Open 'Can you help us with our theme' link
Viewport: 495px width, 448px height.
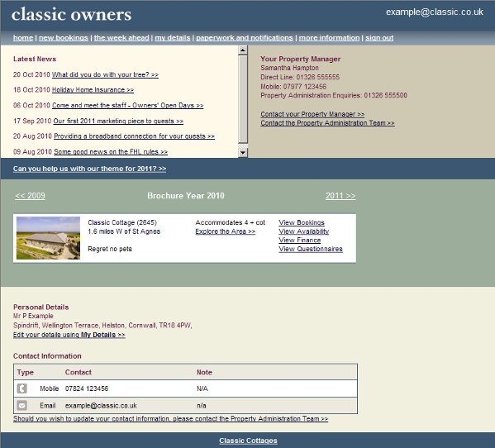coord(89,169)
